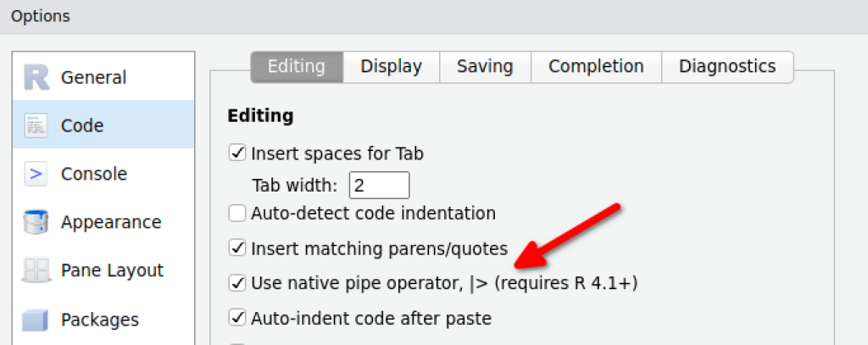Disable Use native pipe operator option
The height and width of the screenshot is (345, 868).
coord(237,283)
